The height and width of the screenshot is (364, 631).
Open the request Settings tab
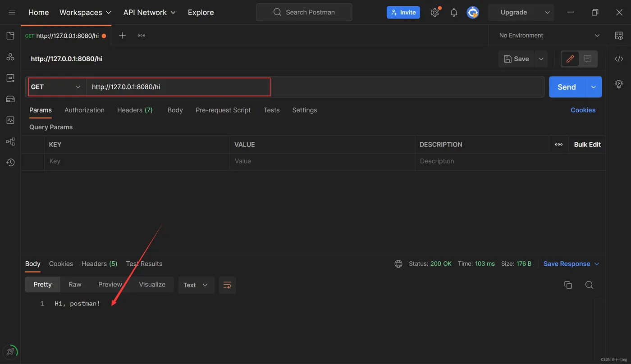(x=305, y=110)
